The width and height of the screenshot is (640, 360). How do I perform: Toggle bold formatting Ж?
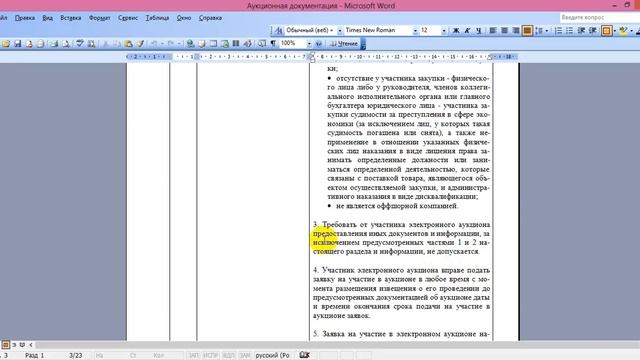point(456,31)
